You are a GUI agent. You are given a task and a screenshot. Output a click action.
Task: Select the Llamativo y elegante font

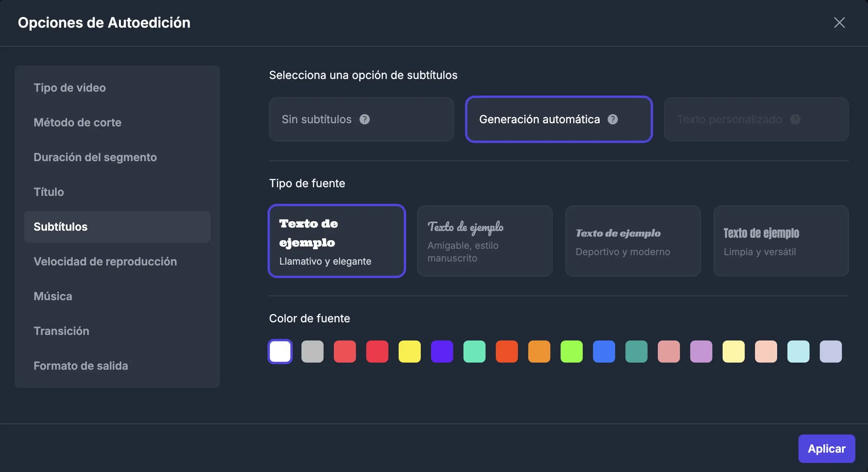pyautogui.click(x=337, y=241)
